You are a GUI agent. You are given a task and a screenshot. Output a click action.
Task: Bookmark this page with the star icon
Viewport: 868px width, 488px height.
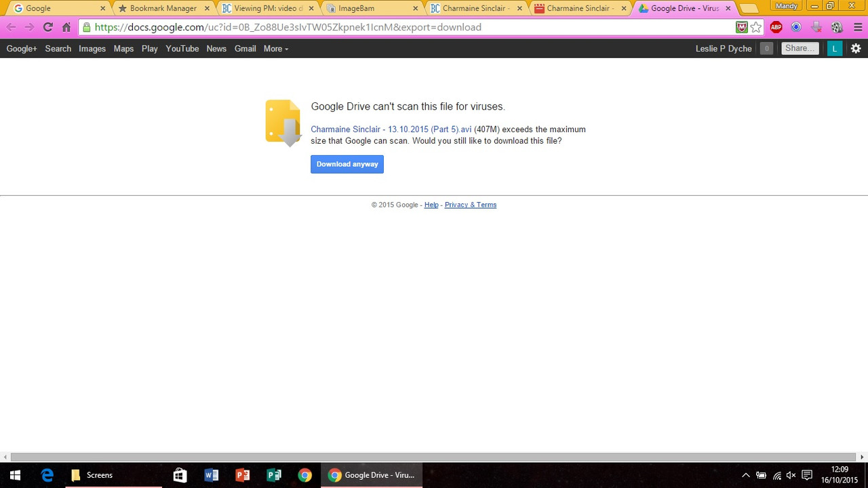756,27
